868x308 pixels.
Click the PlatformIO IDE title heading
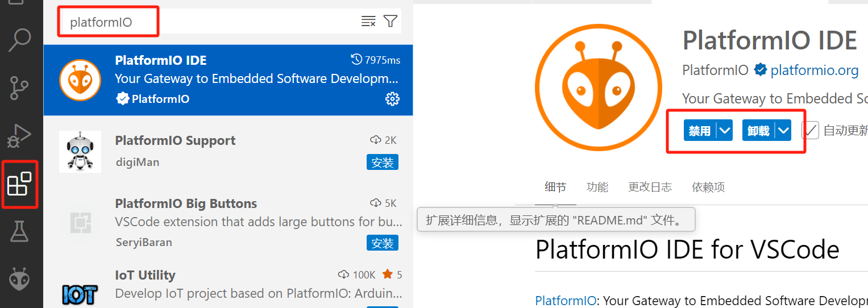coord(770,40)
